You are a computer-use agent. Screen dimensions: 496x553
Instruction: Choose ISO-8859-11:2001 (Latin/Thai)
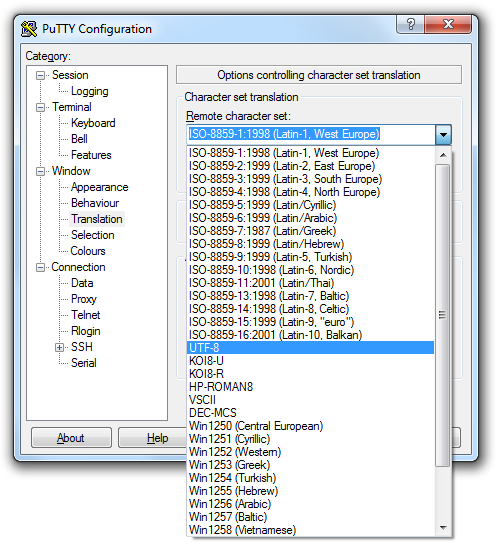click(x=310, y=283)
